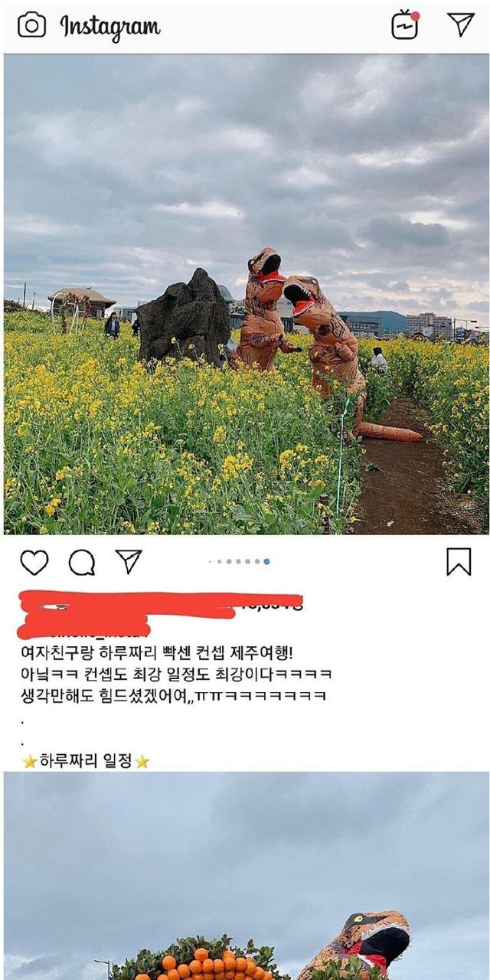Tap the caption line starting with 생각만해도
Image resolution: width=490 pixels, height=980 pixels.
coord(174,696)
